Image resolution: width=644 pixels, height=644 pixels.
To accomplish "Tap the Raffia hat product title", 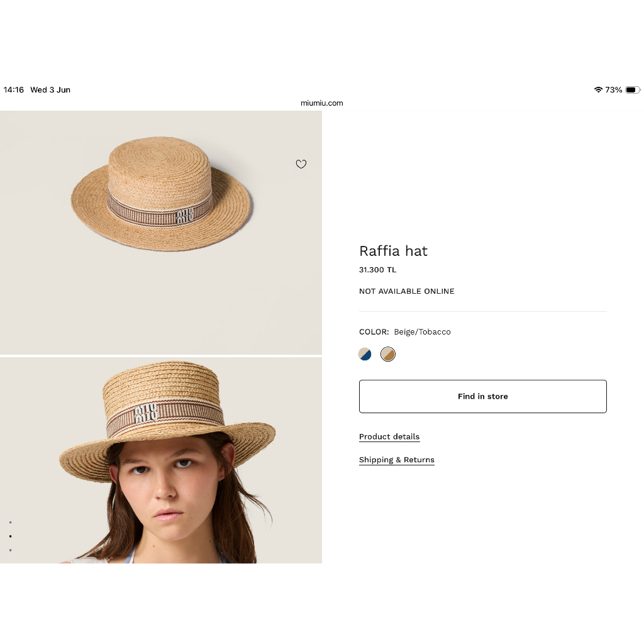I will click(394, 251).
